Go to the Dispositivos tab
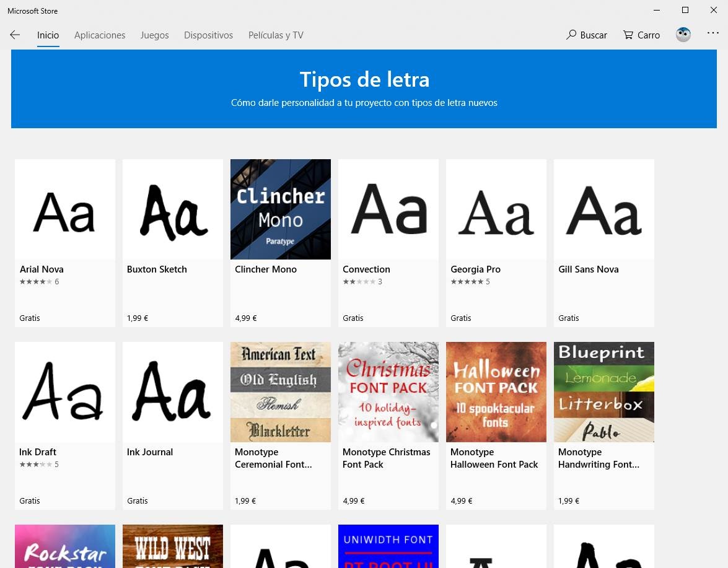The width and height of the screenshot is (728, 568). click(208, 35)
